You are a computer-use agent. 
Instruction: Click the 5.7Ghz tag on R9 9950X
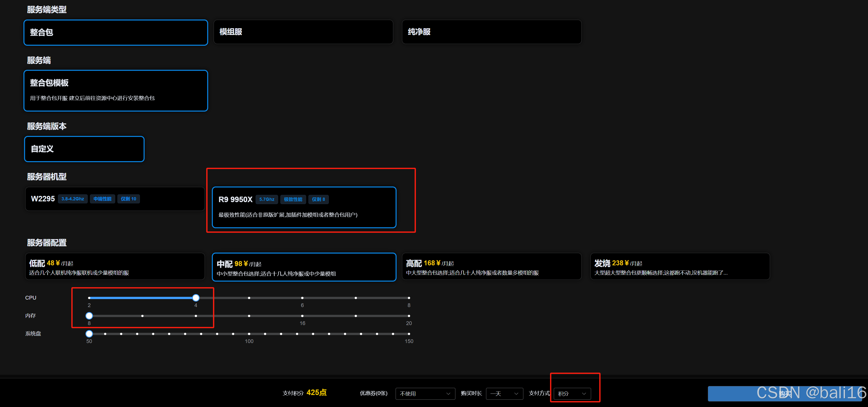coord(267,199)
